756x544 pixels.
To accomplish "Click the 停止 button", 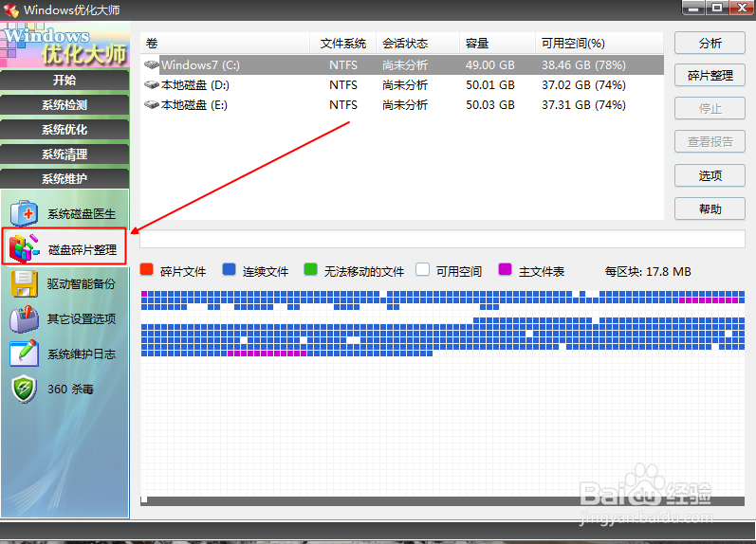I will tap(710, 108).
